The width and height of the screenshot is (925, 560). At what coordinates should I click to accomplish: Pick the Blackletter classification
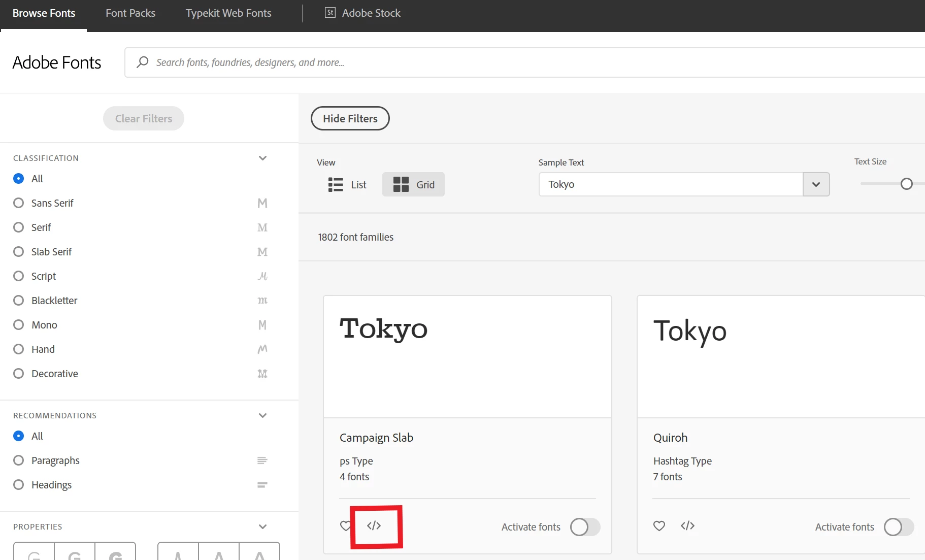(x=19, y=301)
